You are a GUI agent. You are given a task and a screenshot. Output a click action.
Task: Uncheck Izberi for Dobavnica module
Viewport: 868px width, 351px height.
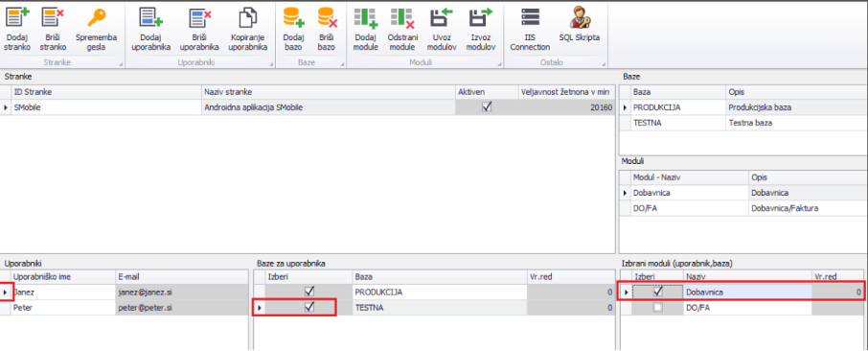coord(657,292)
